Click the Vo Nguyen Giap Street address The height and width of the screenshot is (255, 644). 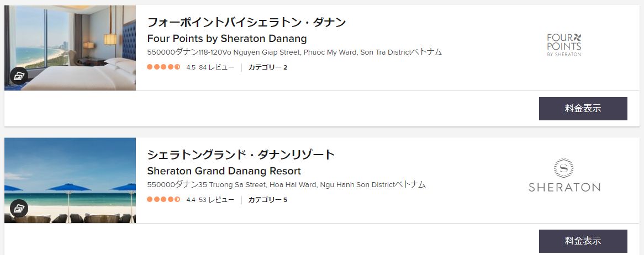pyautogui.click(x=294, y=52)
